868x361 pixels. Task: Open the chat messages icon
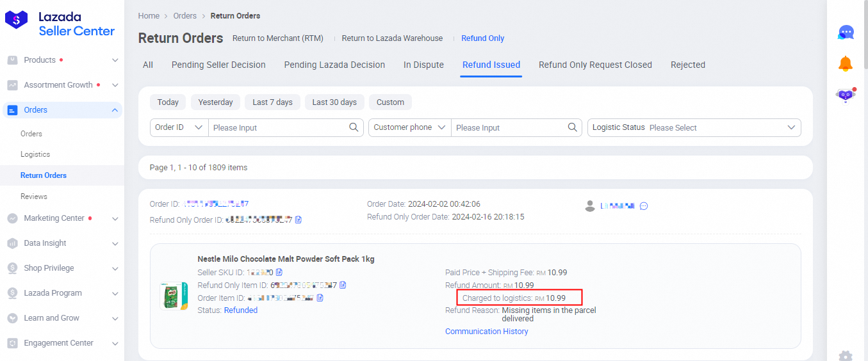(x=846, y=33)
